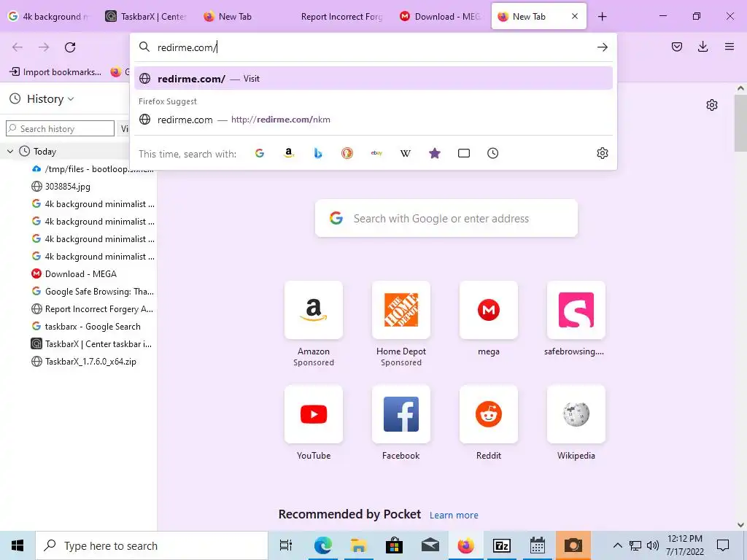The image size is (747, 560).
Task: Collapse the Today history group
Action: [x=10, y=152]
